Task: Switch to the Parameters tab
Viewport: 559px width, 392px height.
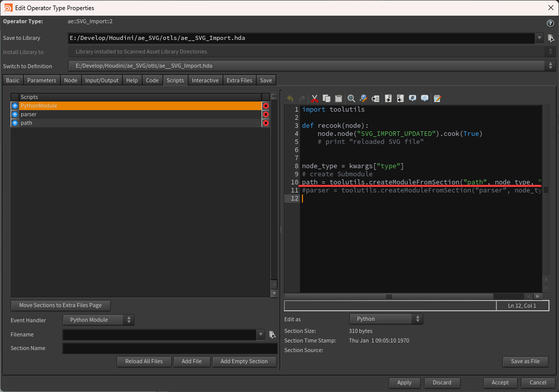Action: pos(41,80)
